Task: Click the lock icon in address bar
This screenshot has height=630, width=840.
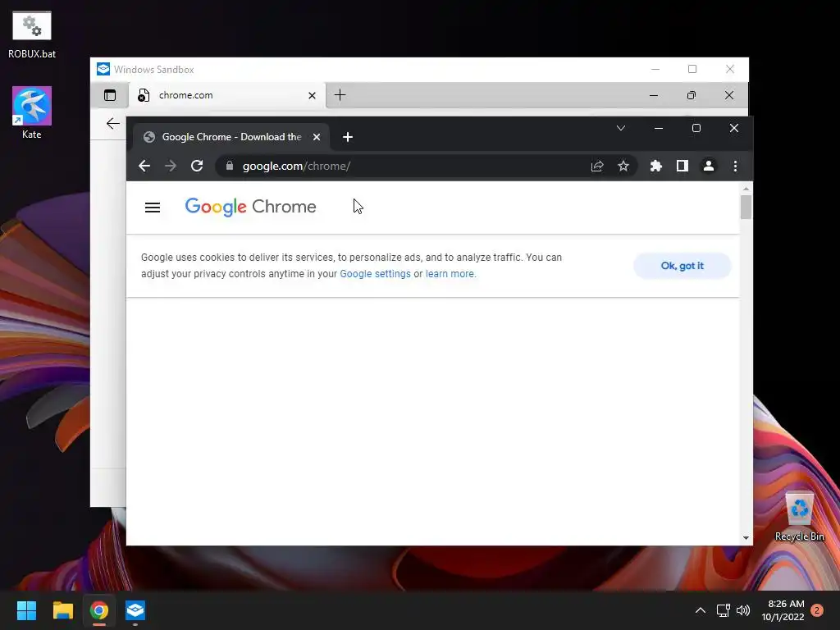Action: point(230,166)
